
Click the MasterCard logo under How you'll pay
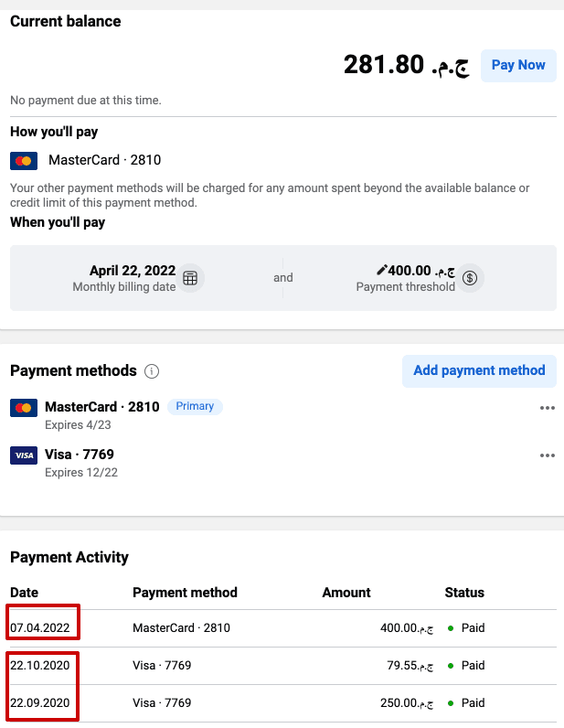[24, 161]
